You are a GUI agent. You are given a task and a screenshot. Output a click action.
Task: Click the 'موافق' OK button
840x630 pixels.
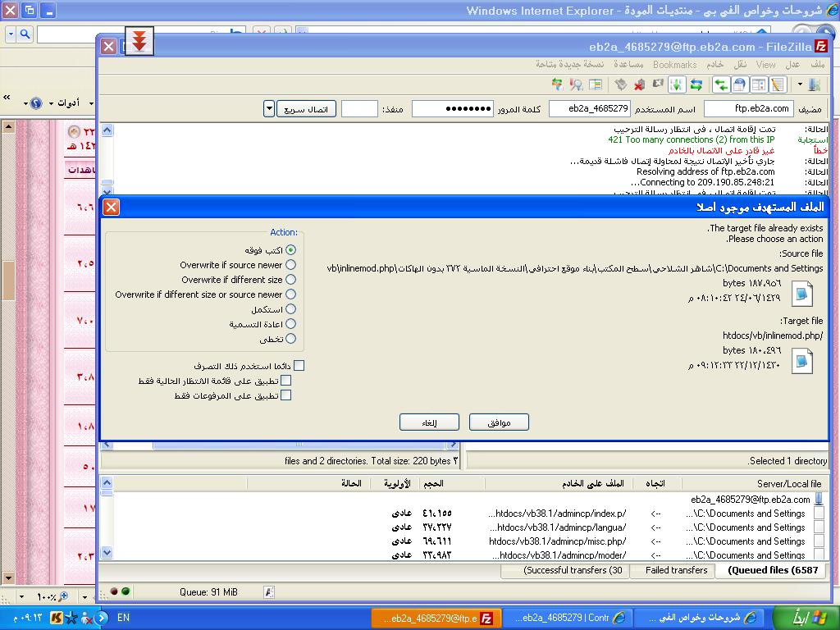coord(499,422)
